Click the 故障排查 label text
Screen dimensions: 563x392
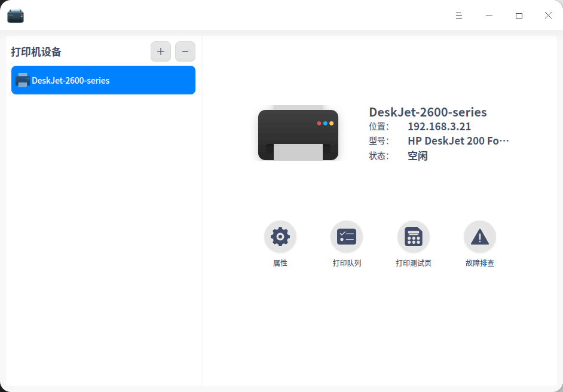480,263
